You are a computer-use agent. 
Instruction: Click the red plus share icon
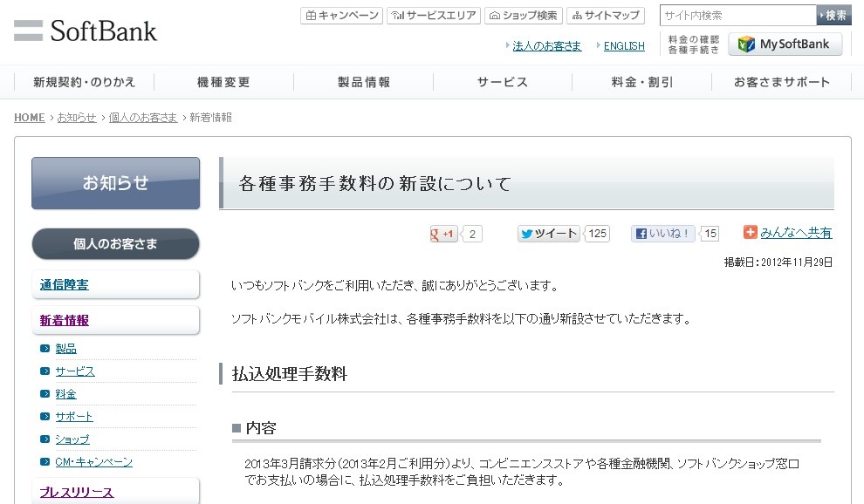click(x=750, y=233)
